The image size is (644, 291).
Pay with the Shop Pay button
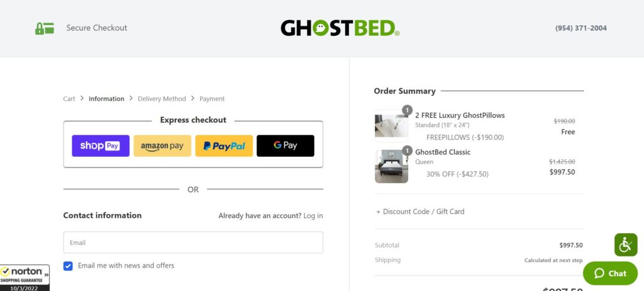click(101, 145)
